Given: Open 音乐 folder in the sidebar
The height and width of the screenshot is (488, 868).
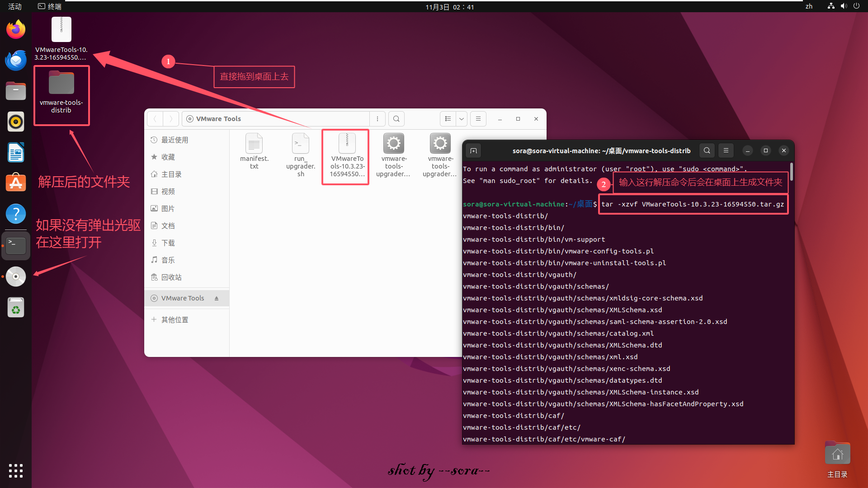Looking at the screenshot, I should tap(187, 260).
